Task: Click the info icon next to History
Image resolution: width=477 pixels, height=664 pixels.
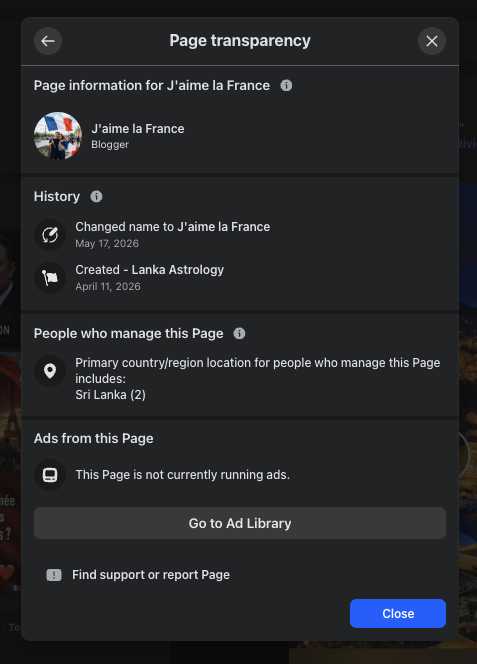Action: [x=96, y=196]
